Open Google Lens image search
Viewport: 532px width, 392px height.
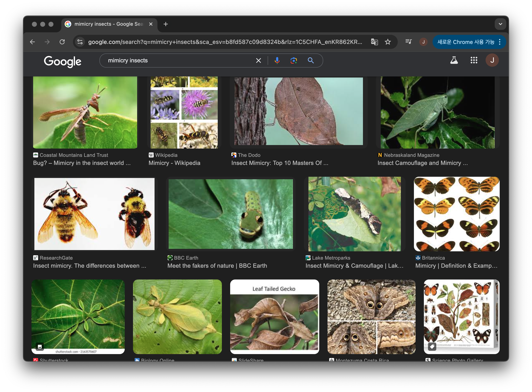[294, 60]
